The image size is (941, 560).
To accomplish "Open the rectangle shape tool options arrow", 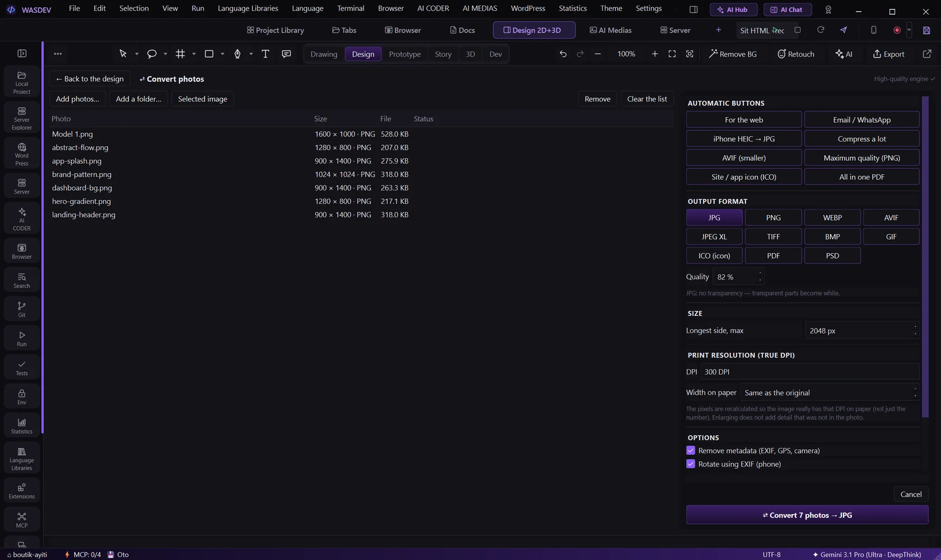I will pos(222,54).
